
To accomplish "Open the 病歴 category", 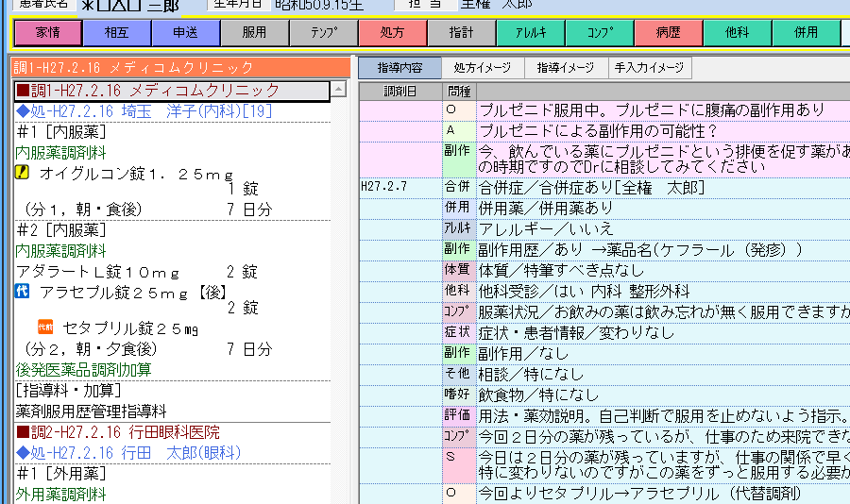I will (668, 32).
